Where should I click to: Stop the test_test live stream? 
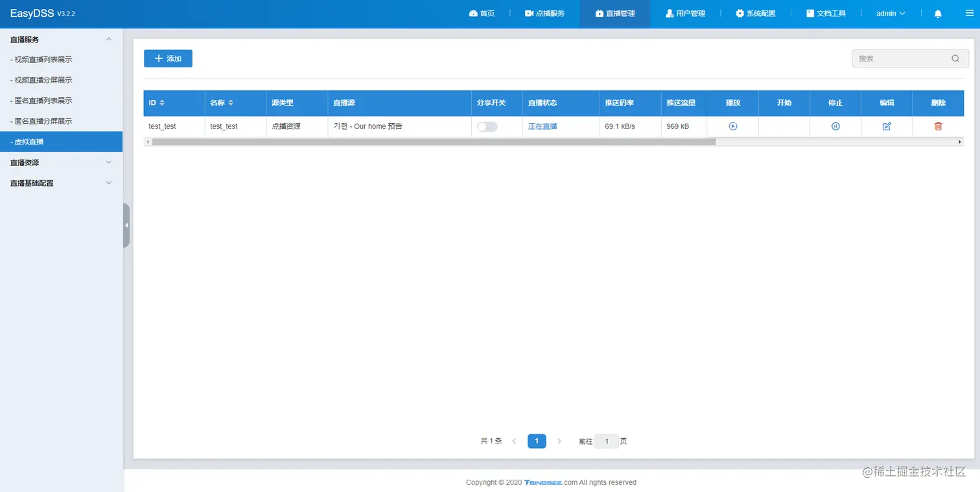(835, 126)
